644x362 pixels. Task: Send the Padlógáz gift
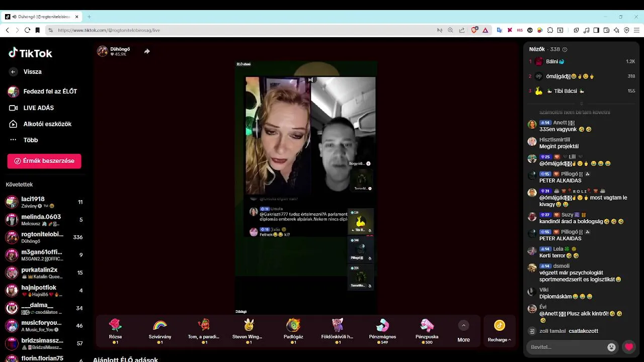click(293, 331)
